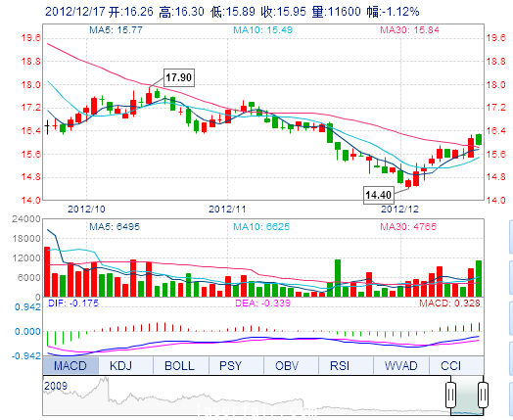Click the last green candlestick on chart
513x420 pixels.
tap(479, 139)
